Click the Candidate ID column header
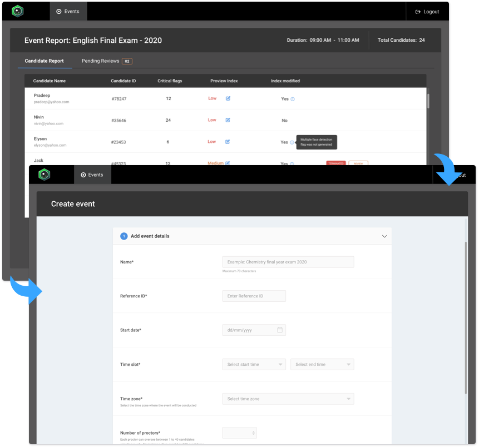479x448 pixels. click(124, 81)
